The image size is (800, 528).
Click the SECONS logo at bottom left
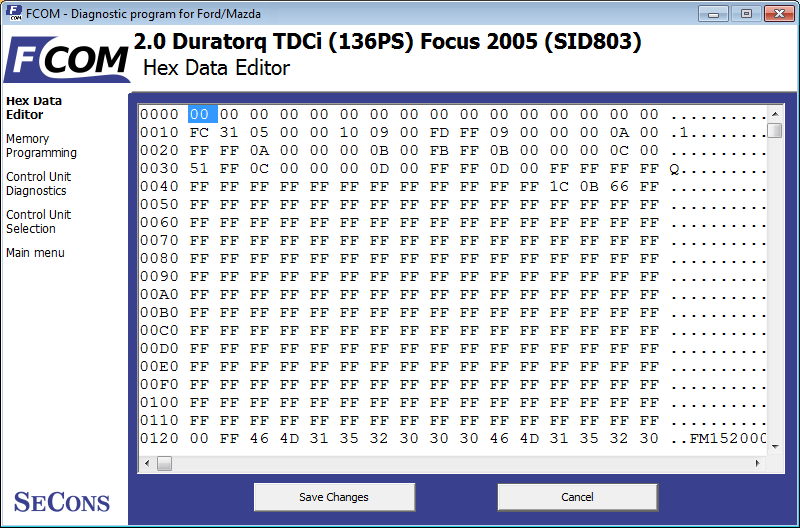click(62, 501)
